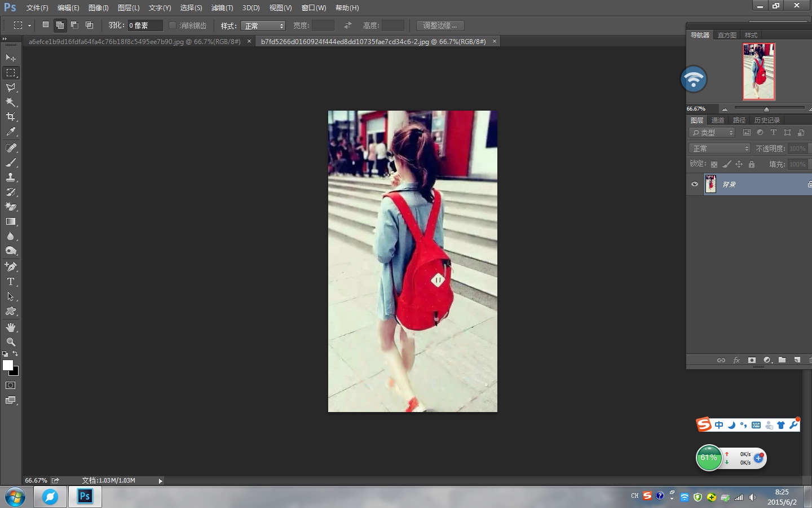Viewport: 812px width, 508px height.
Task: Select the Horizontal Type tool
Action: 11,281
